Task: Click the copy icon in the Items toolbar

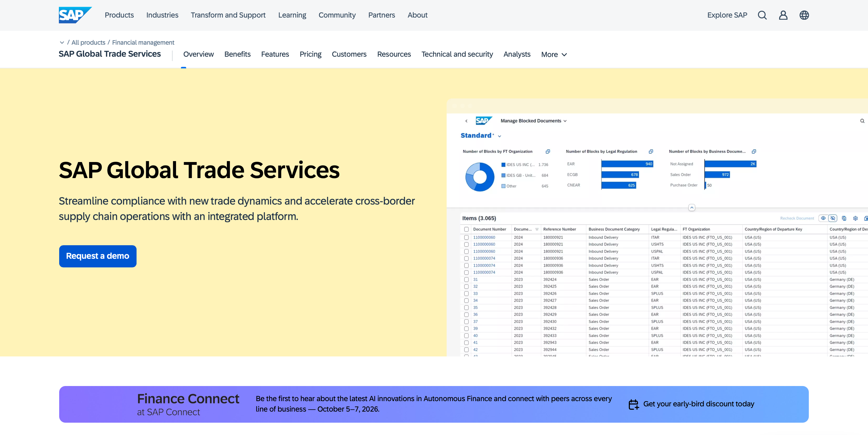Action: tap(844, 218)
